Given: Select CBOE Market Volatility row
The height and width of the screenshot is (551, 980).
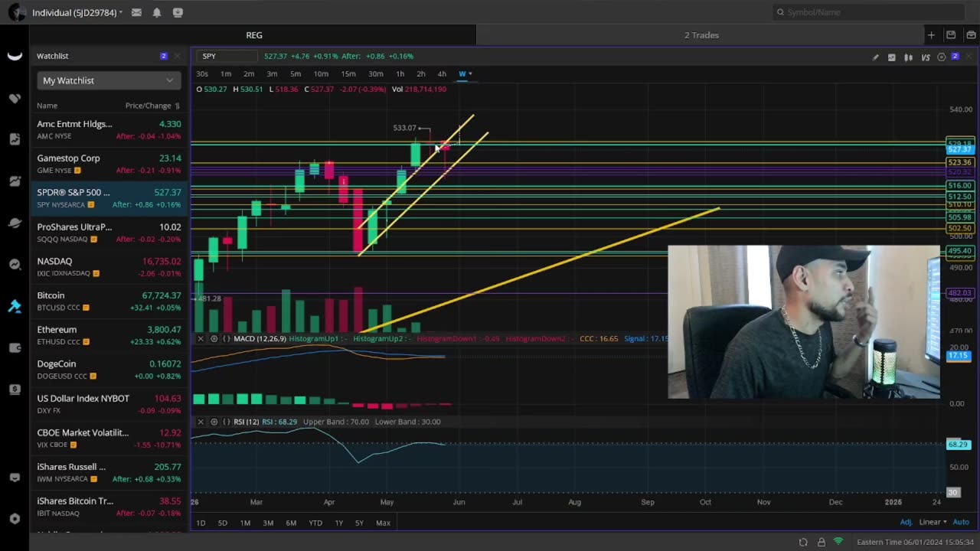Looking at the screenshot, I should click(109, 439).
